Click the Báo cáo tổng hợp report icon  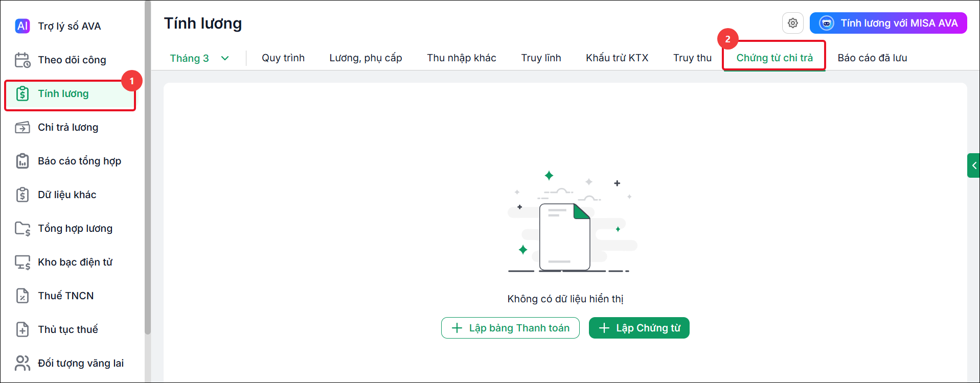22,161
